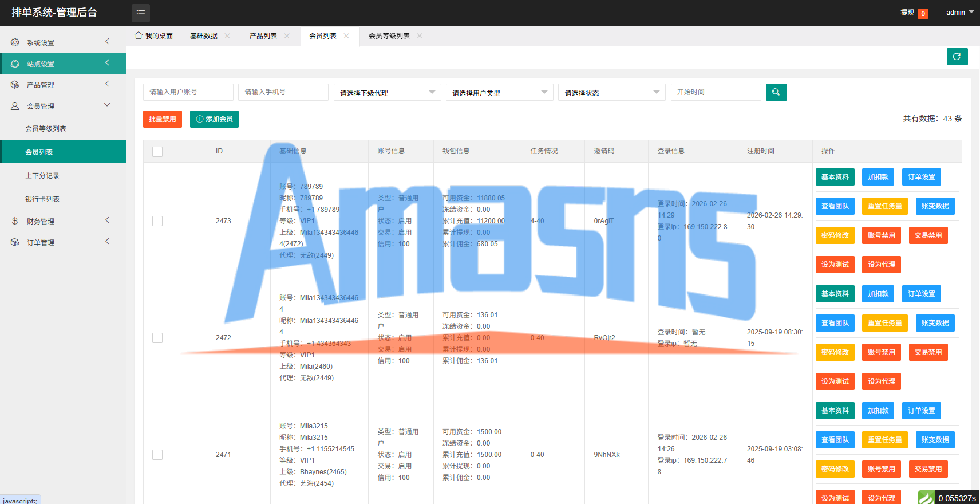
Task: Click the home icon on 我的桌面 tab
Action: click(139, 36)
